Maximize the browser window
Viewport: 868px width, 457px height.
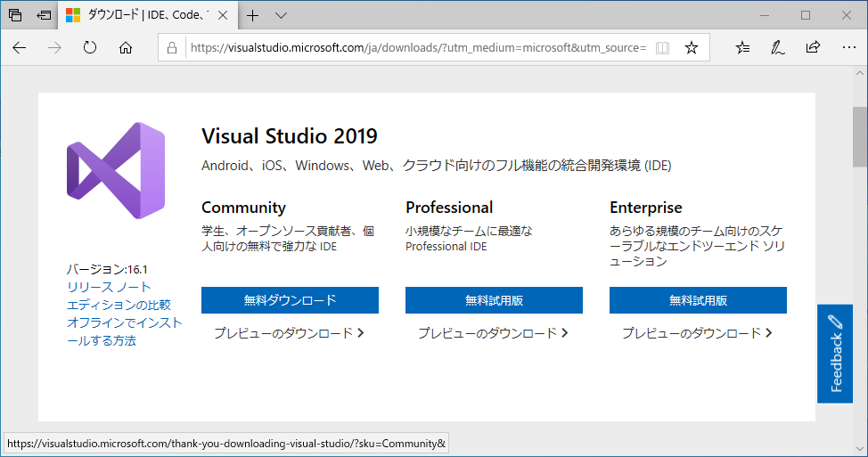(x=806, y=15)
